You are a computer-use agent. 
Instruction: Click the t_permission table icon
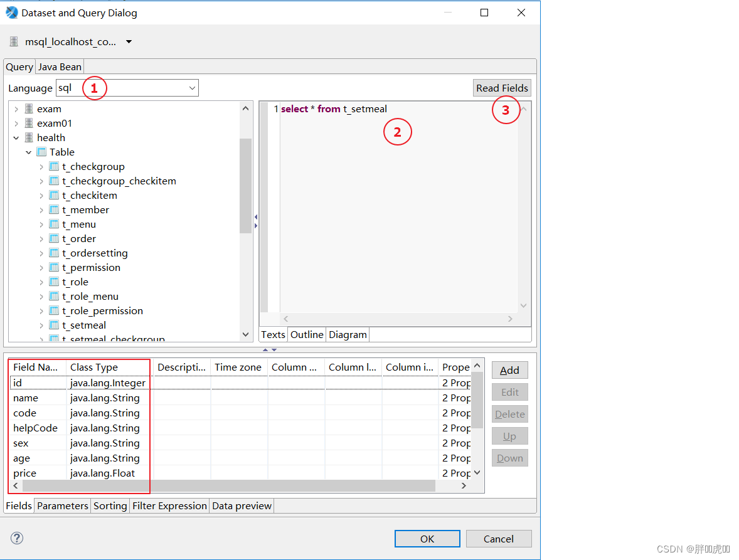(x=54, y=268)
